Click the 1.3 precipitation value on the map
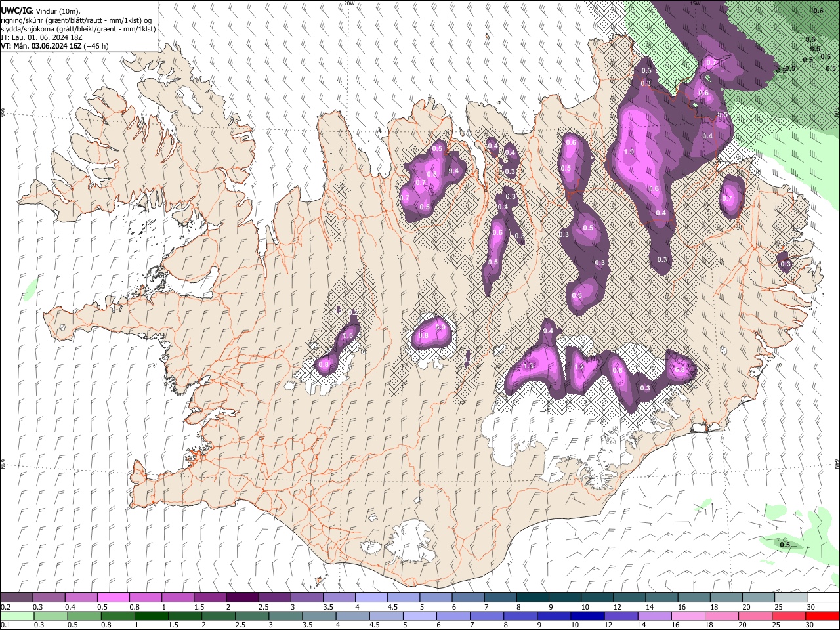The width and height of the screenshot is (840, 630). 528,366
